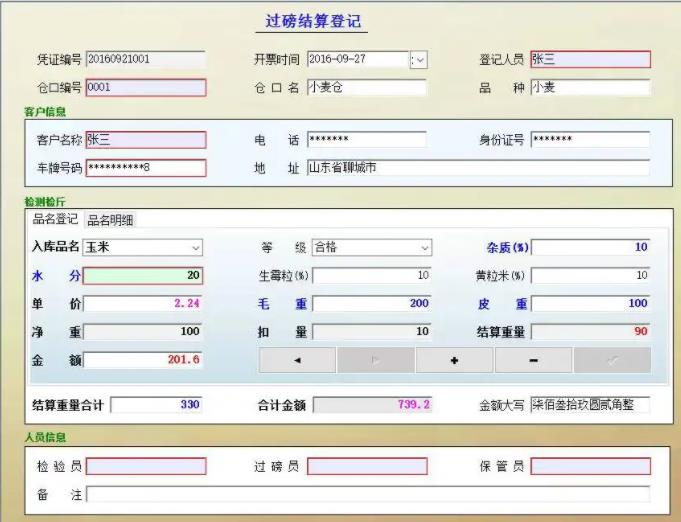Click the 单价 field showing 2.24
Screen dimensions: 681x522
pos(143,303)
